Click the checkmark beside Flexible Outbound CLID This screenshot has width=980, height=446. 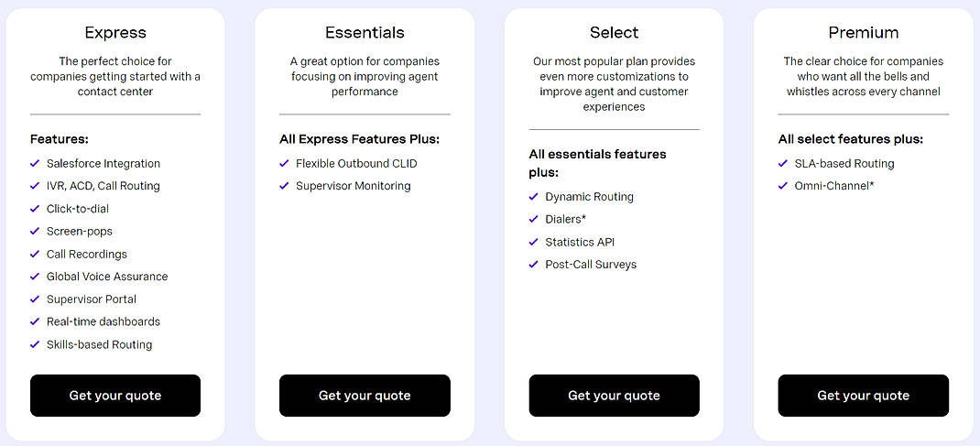click(x=284, y=164)
